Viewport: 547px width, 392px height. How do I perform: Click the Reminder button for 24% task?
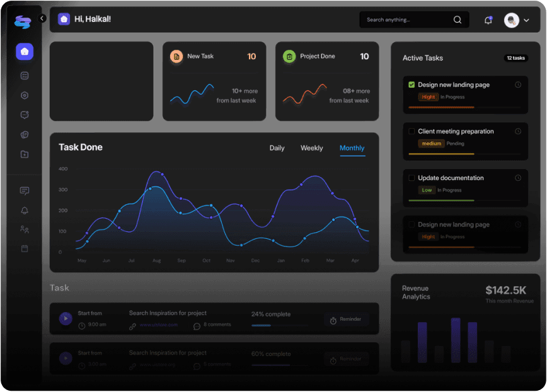[x=346, y=320]
